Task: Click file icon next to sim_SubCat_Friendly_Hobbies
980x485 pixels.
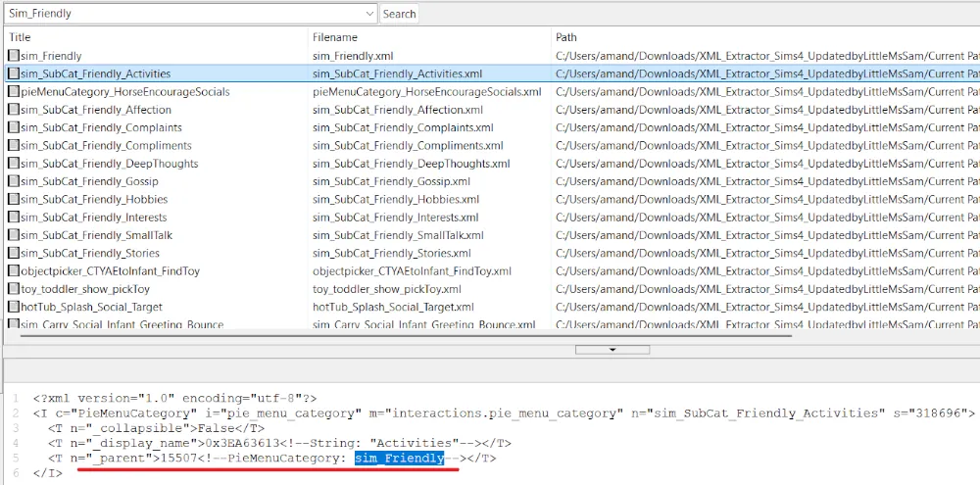Action: [13, 199]
